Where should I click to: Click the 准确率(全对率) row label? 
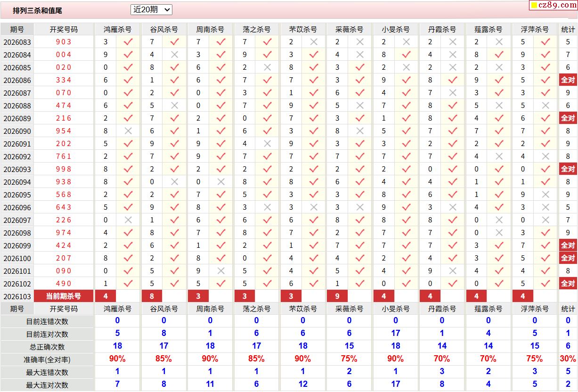pyautogui.click(x=47, y=359)
